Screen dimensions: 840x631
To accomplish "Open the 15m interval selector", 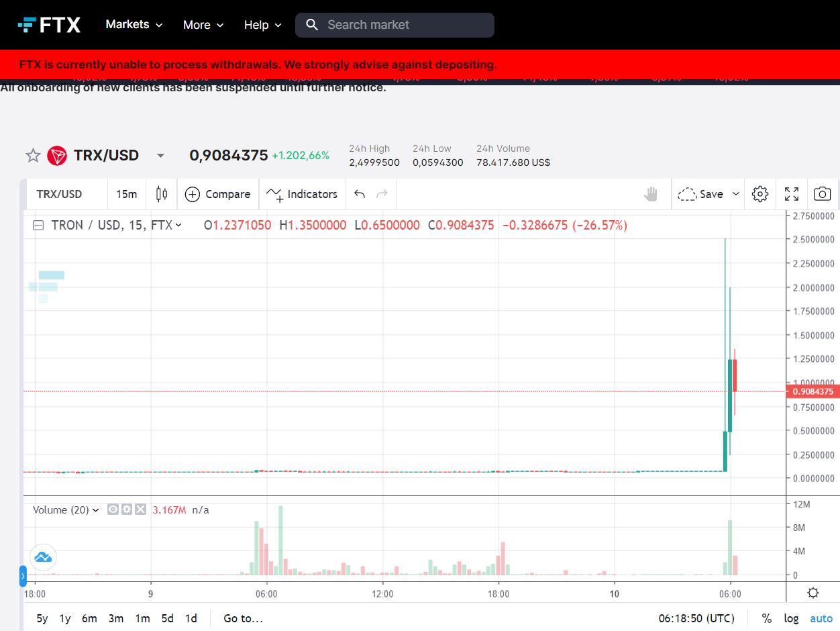I will 126,194.
